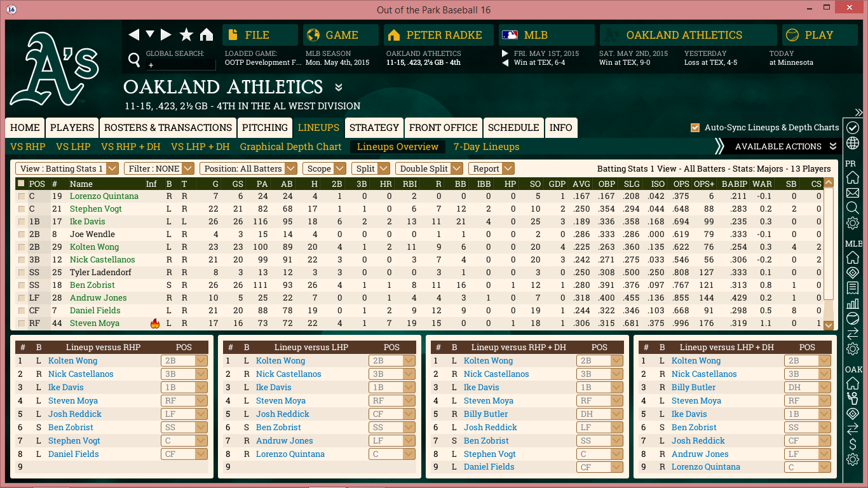Open the View: Batting Stats 1 dropdown
This screenshot has width=868, height=488.
pyautogui.click(x=67, y=168)
